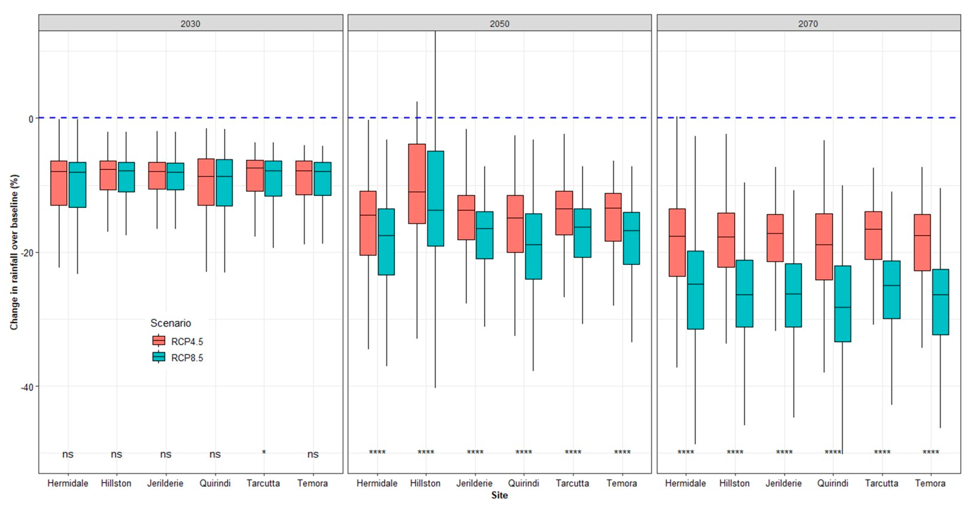Click the Temora label in 2070 panel
980x508 pixels.
coord(930,483)
